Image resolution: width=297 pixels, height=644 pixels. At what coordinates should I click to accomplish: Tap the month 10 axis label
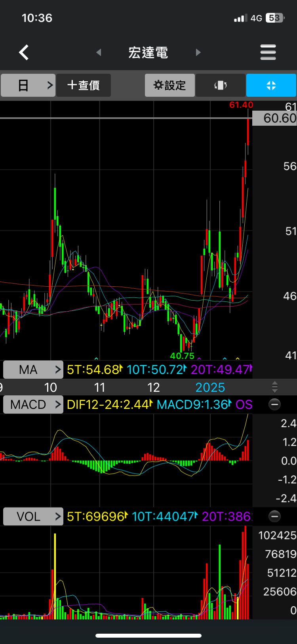[x=51, y=387]
